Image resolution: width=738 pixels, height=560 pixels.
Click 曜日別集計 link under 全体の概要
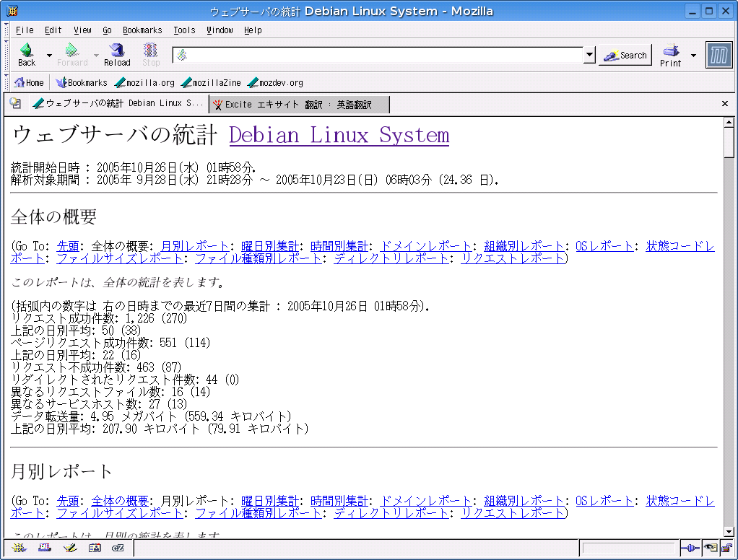coord(269,246)
